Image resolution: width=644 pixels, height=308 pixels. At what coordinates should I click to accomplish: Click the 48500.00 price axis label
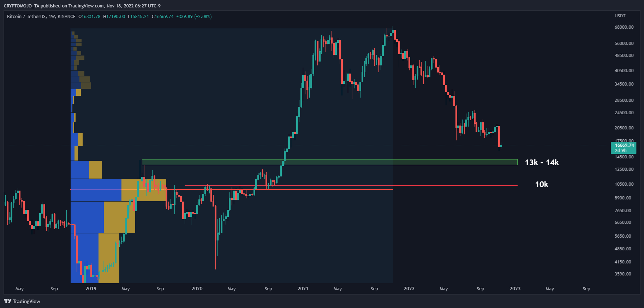coord(624,56)
